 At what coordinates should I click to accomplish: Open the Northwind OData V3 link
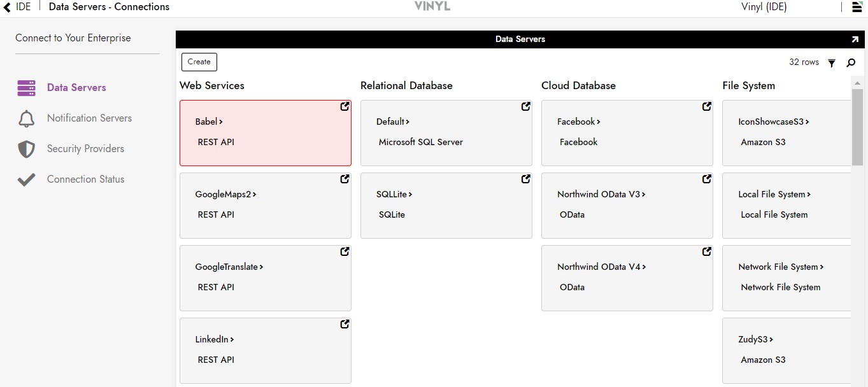pyautogui.click(x=601, y=195)
